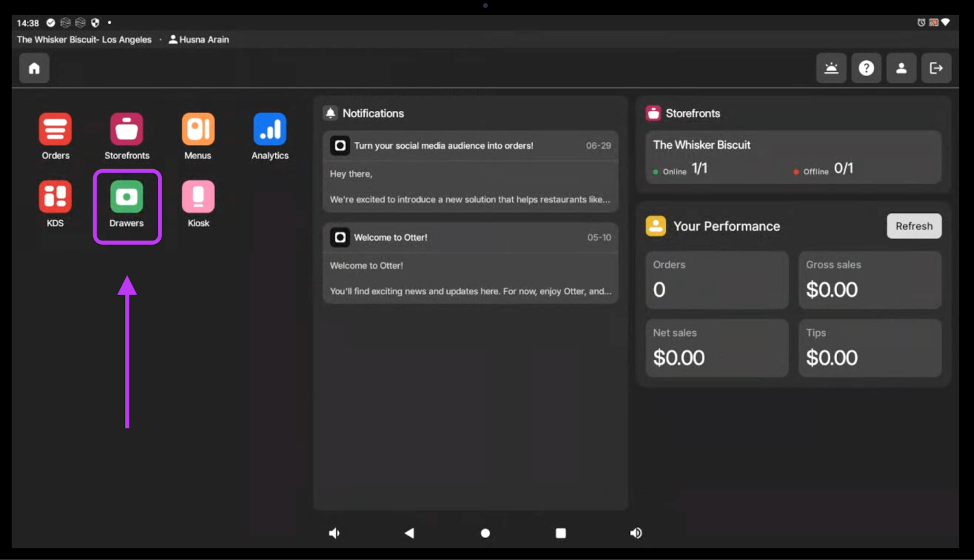Open the KDS app
Image resolution: width=974 pixels, height=560 pixels.
click(x=55, y=198)
